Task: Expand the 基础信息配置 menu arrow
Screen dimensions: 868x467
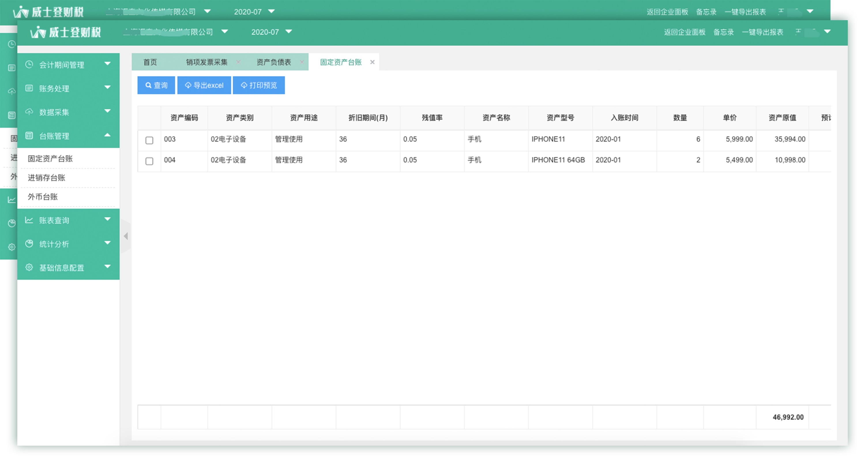Action: click(108, 266)
